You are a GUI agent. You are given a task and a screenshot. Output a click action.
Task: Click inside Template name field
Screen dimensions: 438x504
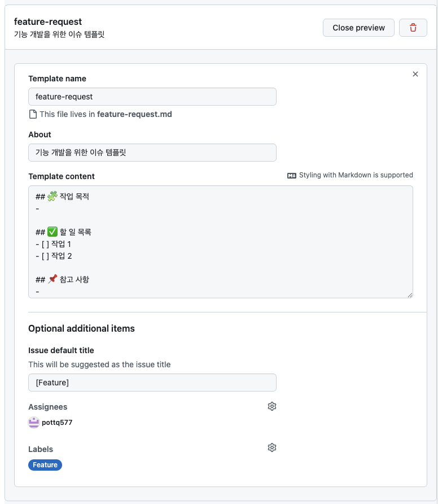pos(152,97)
